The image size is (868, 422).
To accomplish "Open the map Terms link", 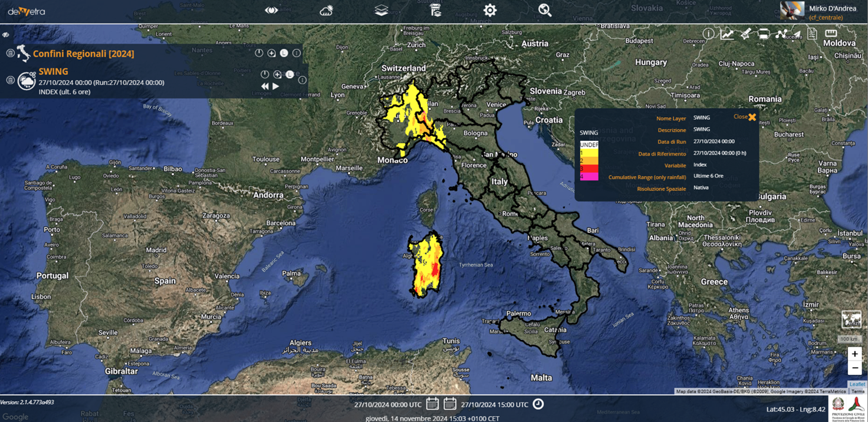I will 858,391.
